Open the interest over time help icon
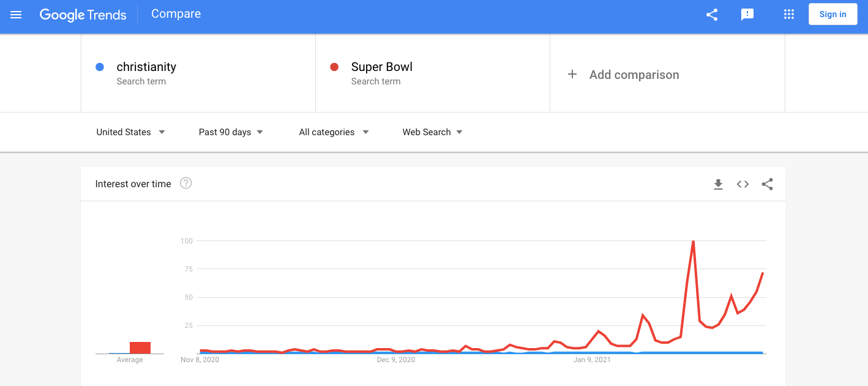This screenshot has height=386, width=868. point(186,183)
